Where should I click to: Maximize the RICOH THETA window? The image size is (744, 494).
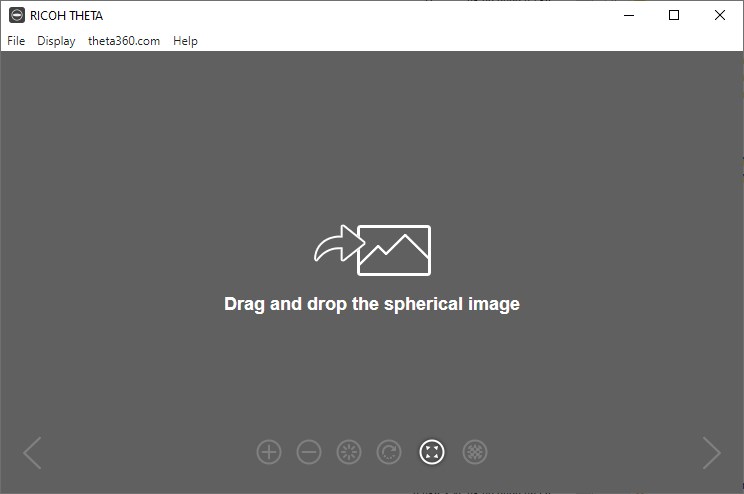pos(674,15)
